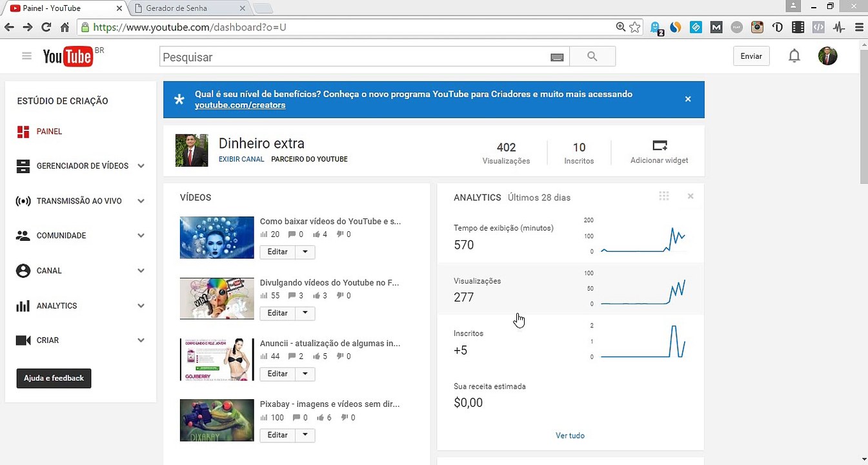The height and width of the screenshot is (465, 868).
Task: Open the YouTube hamburger guide menu
Action: (26, 56)
